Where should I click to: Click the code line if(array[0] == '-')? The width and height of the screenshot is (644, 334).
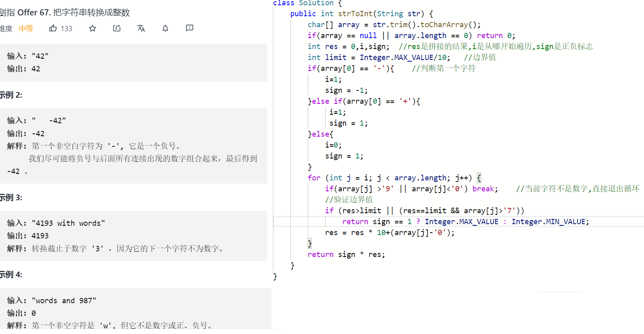point(351,69)
